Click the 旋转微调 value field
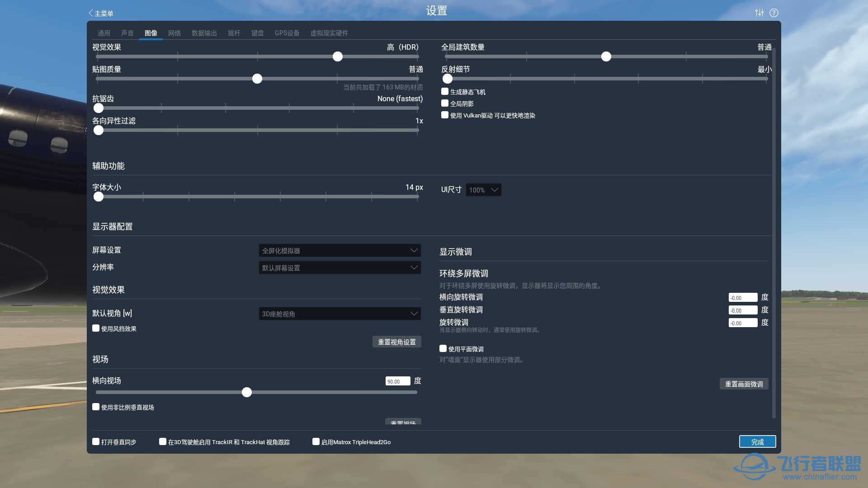This screenshot has width=868, height=488. 743,323
